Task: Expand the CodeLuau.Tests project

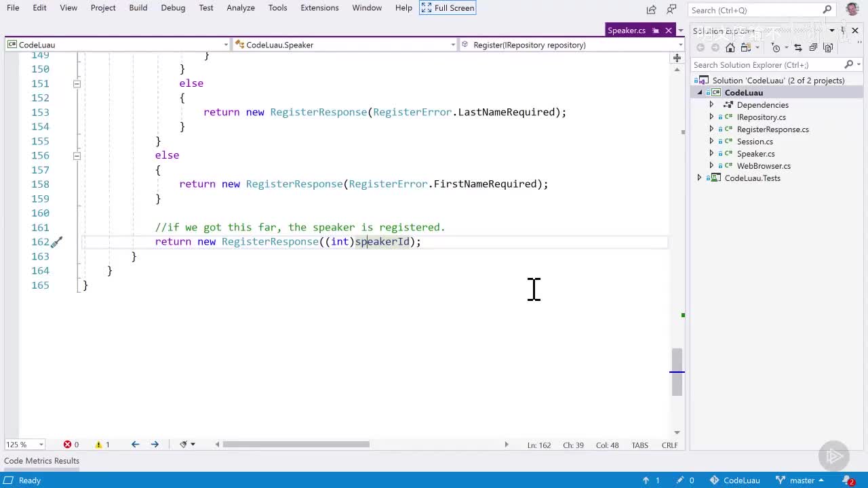Action: (699, 178)
